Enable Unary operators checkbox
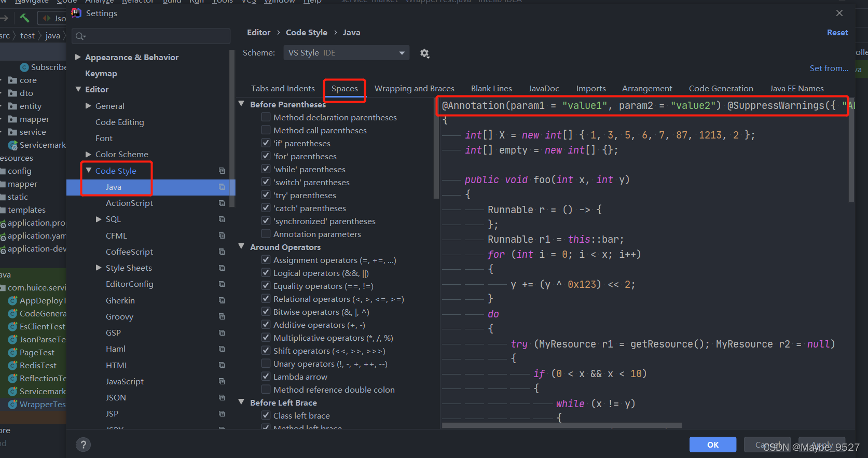 tap(266, 364)
